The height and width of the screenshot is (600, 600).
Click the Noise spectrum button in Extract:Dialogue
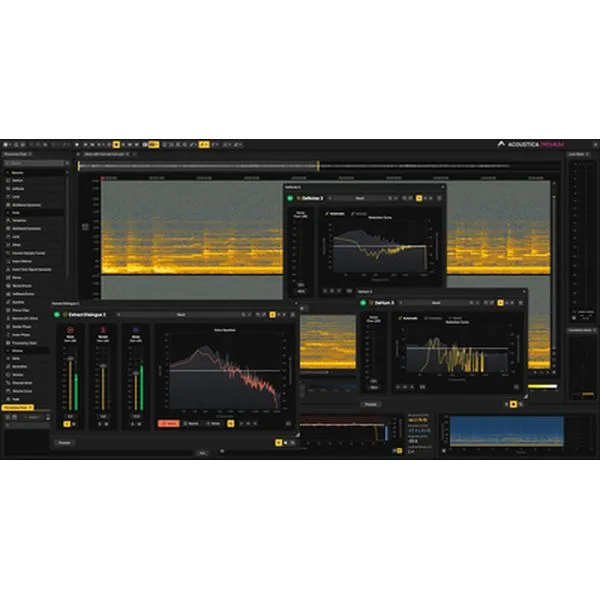[x=214, y=424]
